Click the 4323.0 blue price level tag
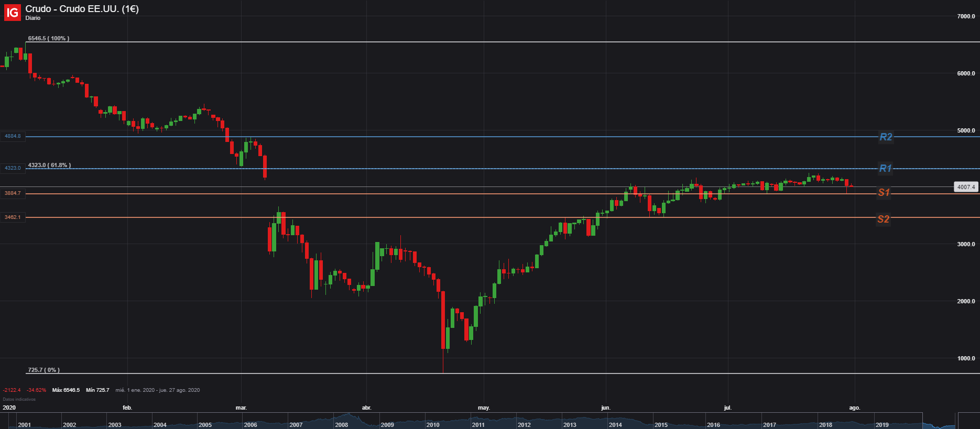The width and height of the screenshot is (980, 429). coord(13,168)
